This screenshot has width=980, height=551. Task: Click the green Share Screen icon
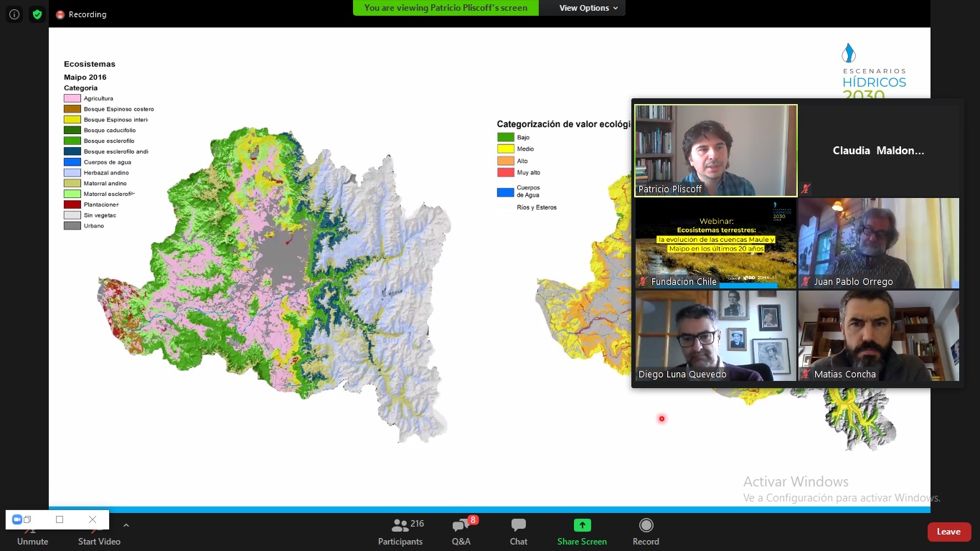click(x=582, y=525)
